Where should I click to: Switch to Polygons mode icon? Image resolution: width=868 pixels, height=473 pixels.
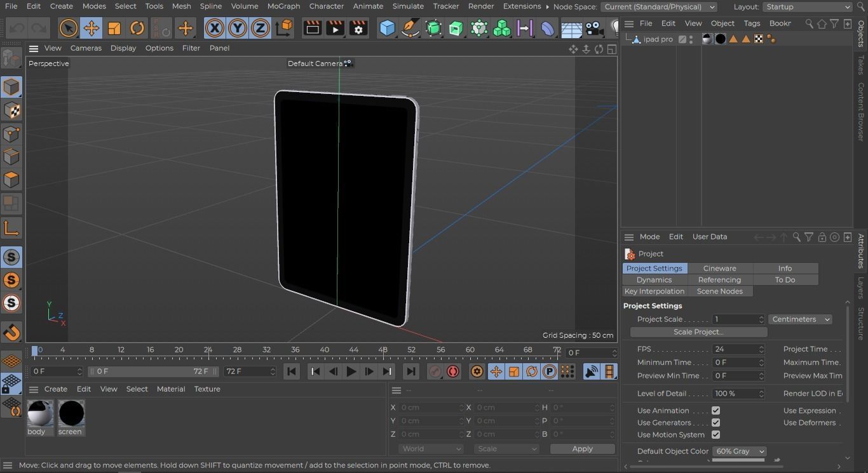click(x=11, y=180)
